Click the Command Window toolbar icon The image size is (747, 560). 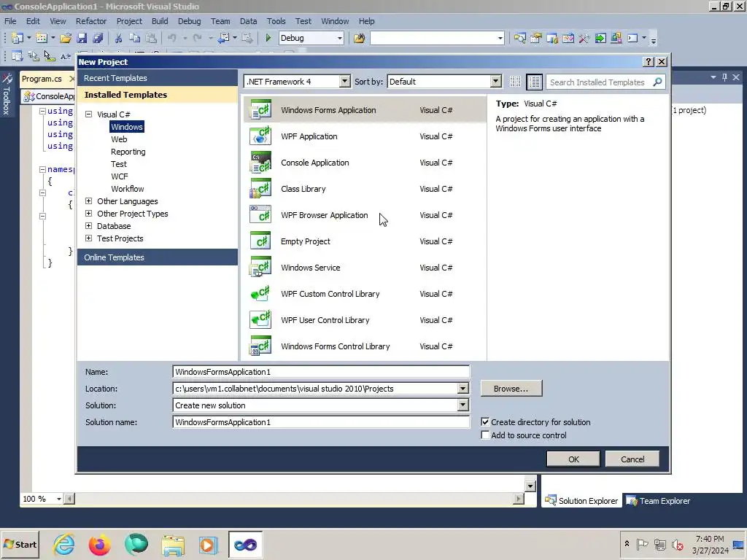pyautogui.click(x=632, y=38)
